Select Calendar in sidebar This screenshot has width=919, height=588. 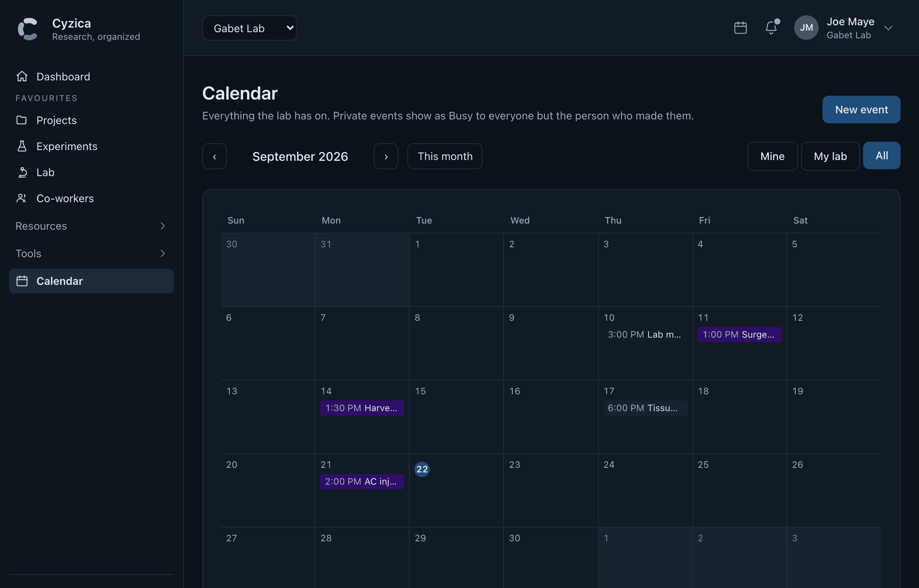tap(91, 281)
